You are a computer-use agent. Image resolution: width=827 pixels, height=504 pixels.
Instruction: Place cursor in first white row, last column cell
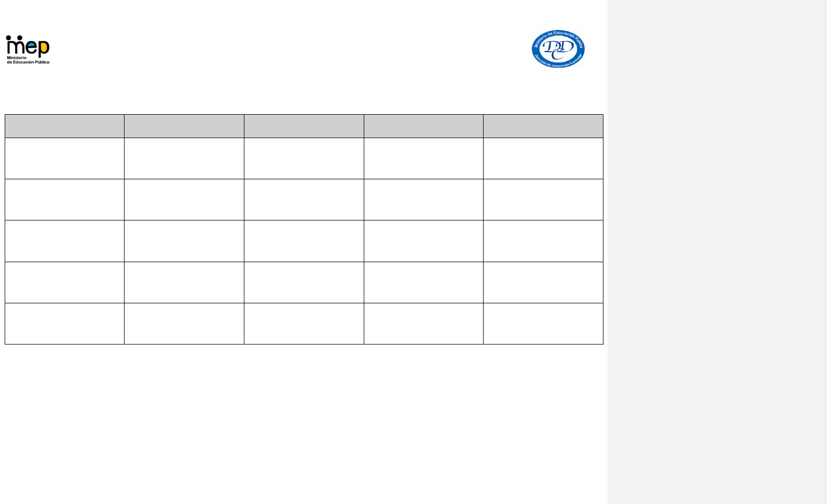click(x=543, y=158)
